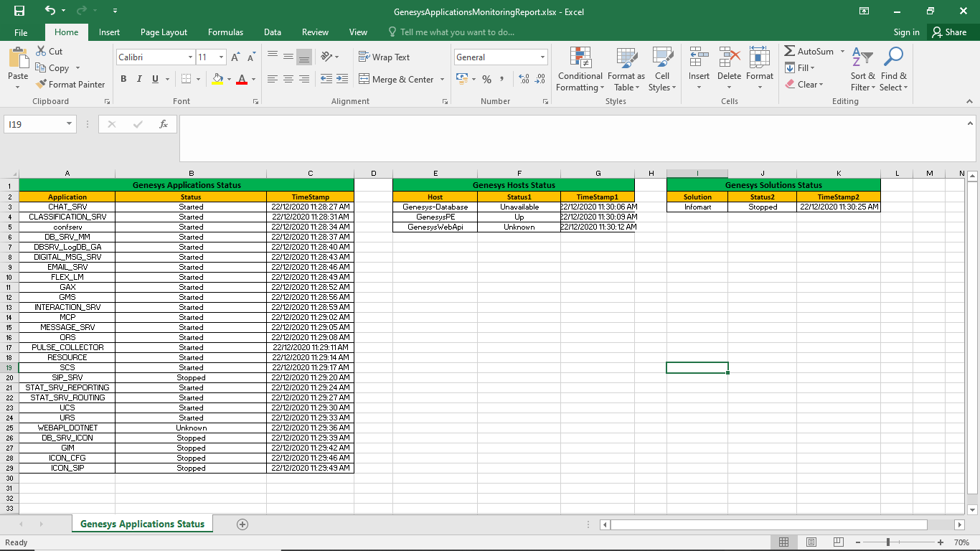Switch to the Formulas tab
This screenshot has height=551, width=980.
click(x=225, y=32)
